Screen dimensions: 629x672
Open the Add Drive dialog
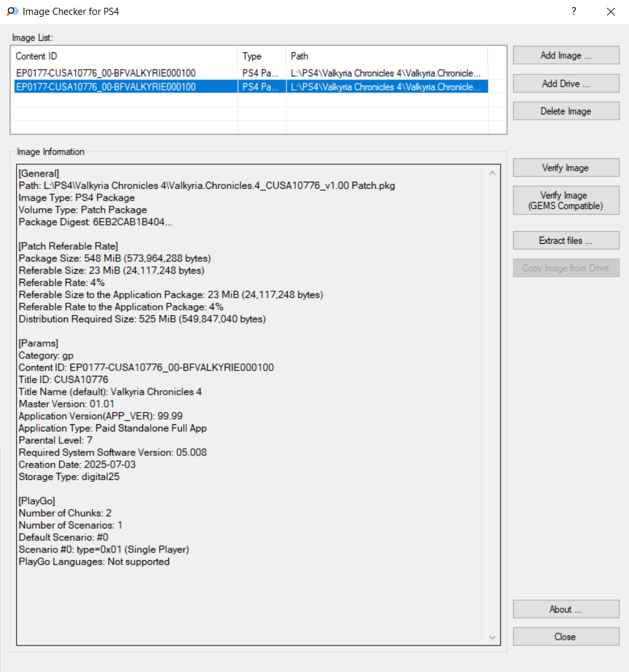[566, 83]
